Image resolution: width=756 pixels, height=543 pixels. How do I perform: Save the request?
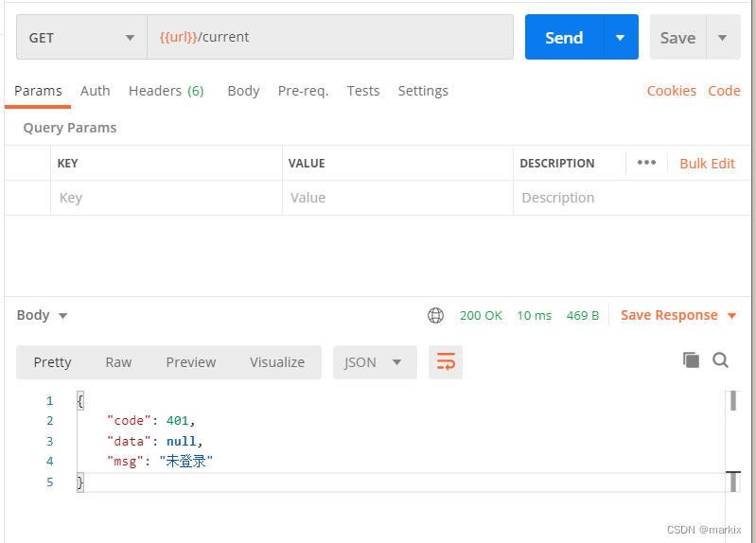(677, 37)
